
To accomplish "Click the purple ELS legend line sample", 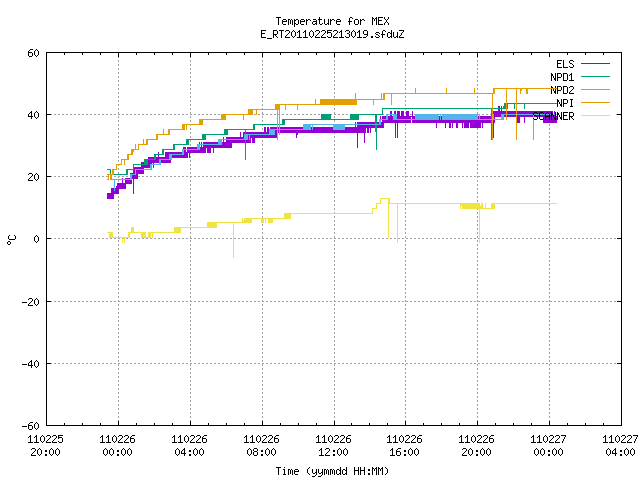I will pos(595,64).
